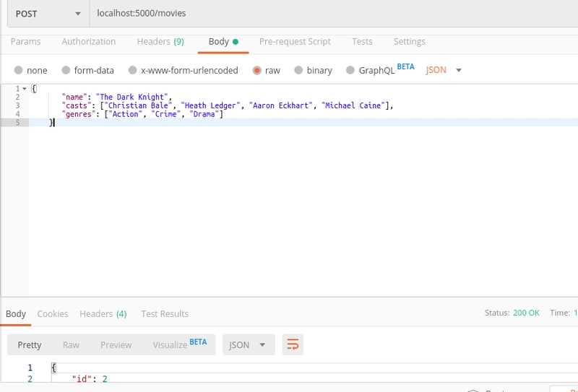Choose the form-data body option
The height and width of the screenshot is (392, 578).
click(66, 70)
